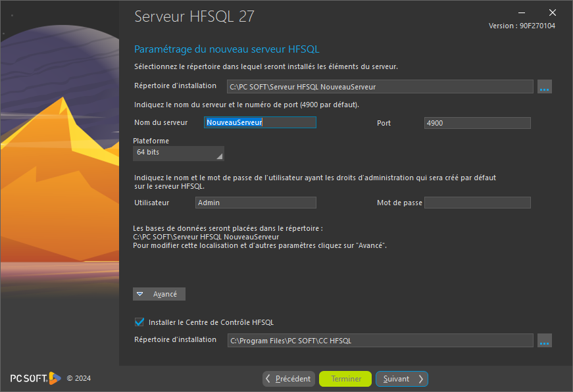
Task: Click the Paramétrage du nouveau serveur HFSQL heading
Action: pyautogui.click(x=226, y=49)
